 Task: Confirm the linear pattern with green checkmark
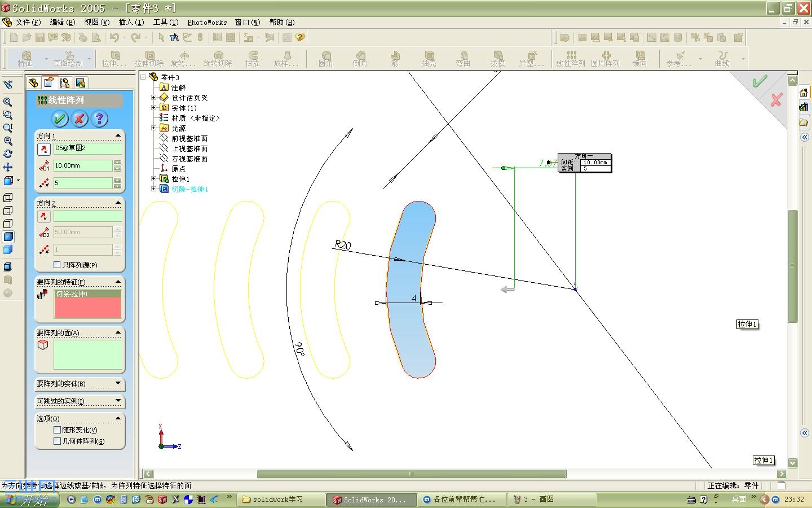point(60,119)
